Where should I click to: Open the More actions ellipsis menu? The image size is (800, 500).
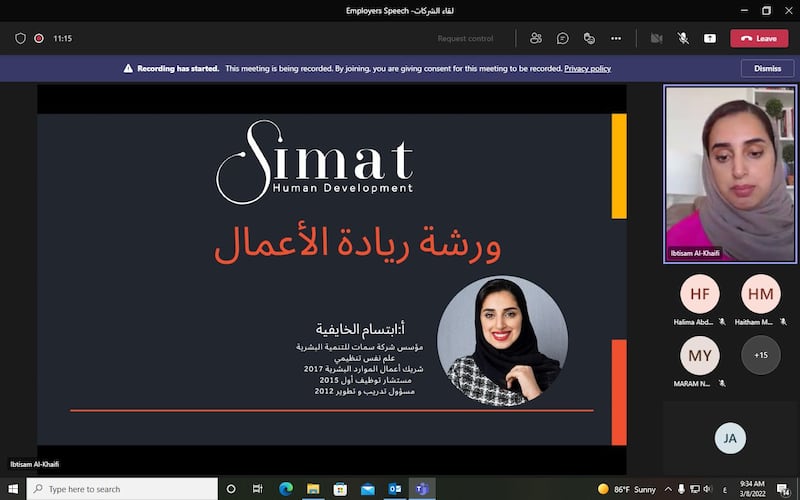(616, 38)
